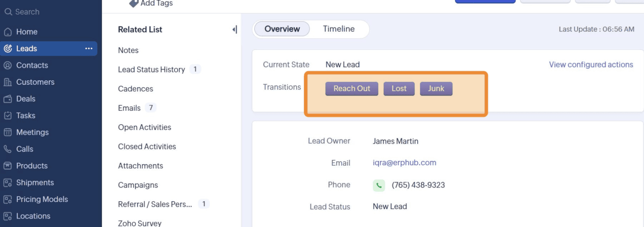Click the Reach Out transition button

tap(352, 89)
